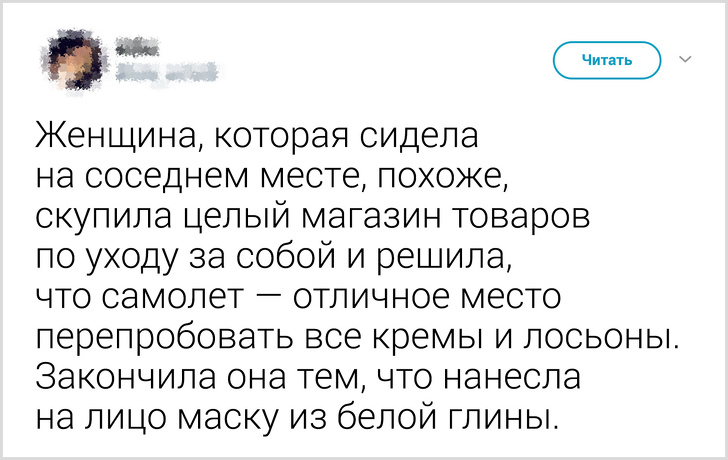728x460 pixels.
Task: Select the line "на соседнем месте, похоже,"
Action: point(273,177)
